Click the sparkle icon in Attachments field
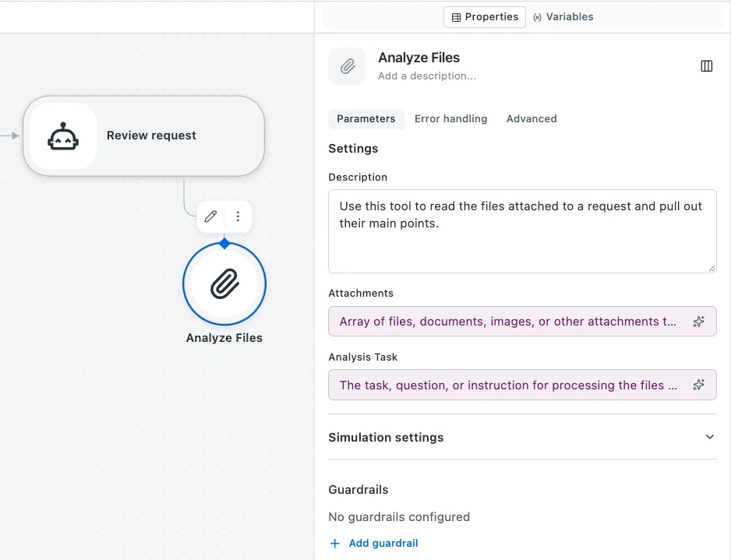Viewport: 731px width, 560px height. 698,322
